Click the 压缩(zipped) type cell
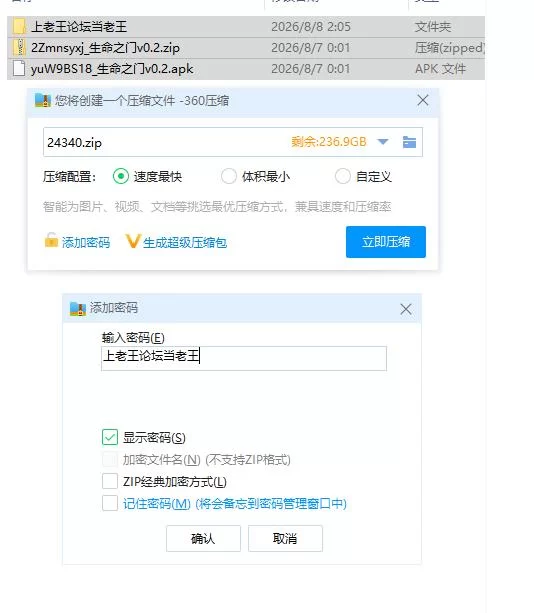The height and width of the screenshot is (613, 534). click(x=450, y=48)
